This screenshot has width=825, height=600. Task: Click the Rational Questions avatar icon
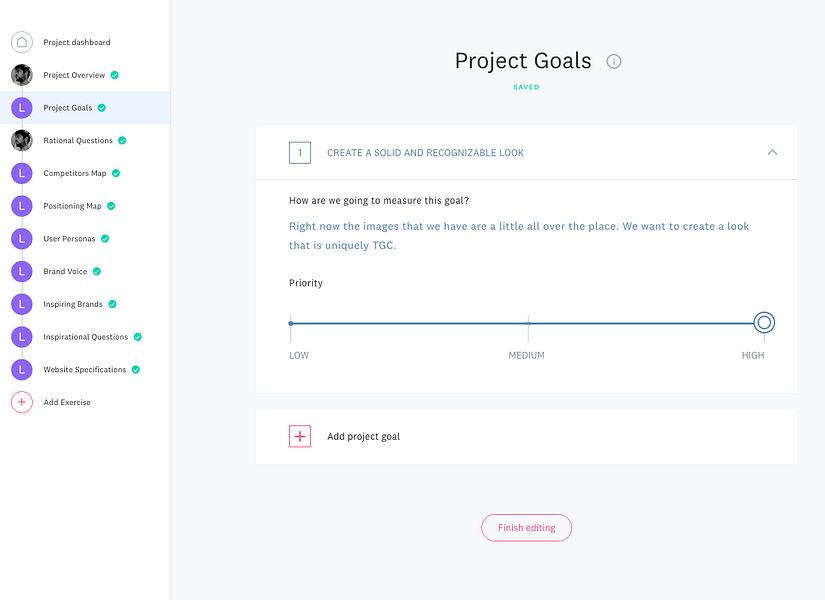(21, 140)
